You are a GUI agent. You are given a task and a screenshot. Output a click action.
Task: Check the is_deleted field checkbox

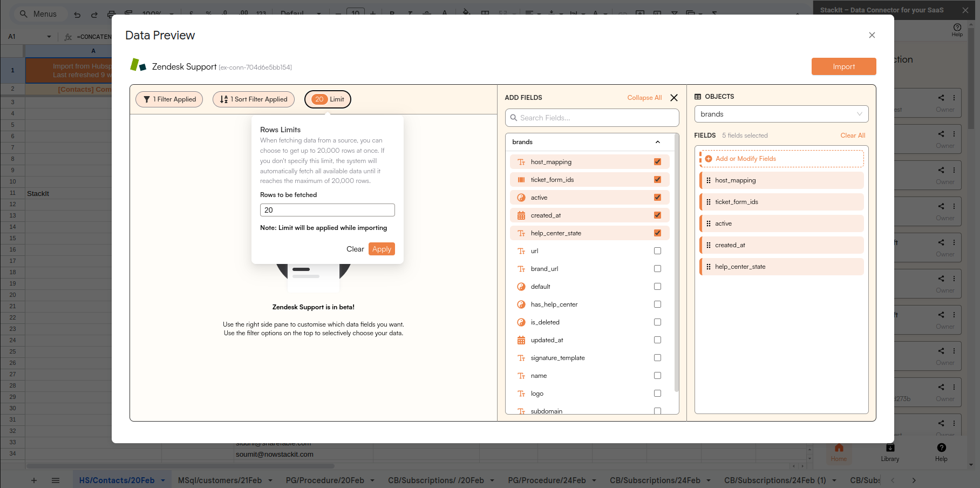(x=657, y=322)
